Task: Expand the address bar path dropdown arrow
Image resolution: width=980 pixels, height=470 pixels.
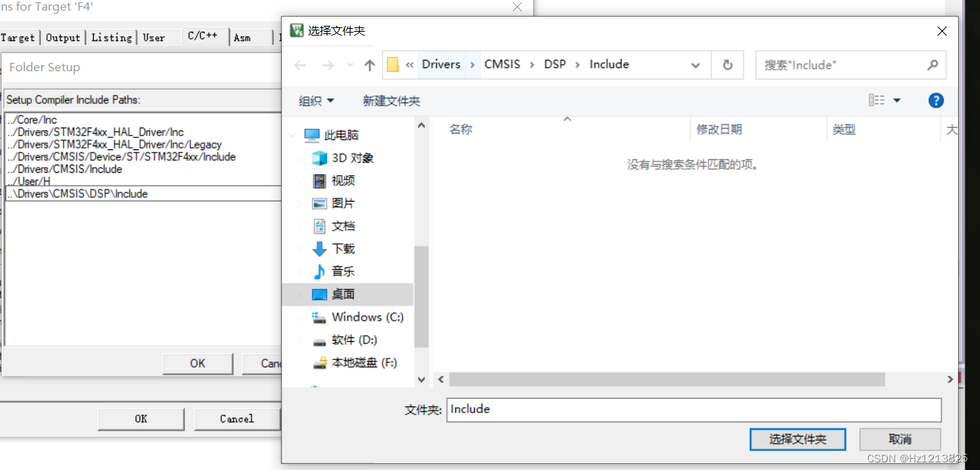Action: click(x=695, y=64)
